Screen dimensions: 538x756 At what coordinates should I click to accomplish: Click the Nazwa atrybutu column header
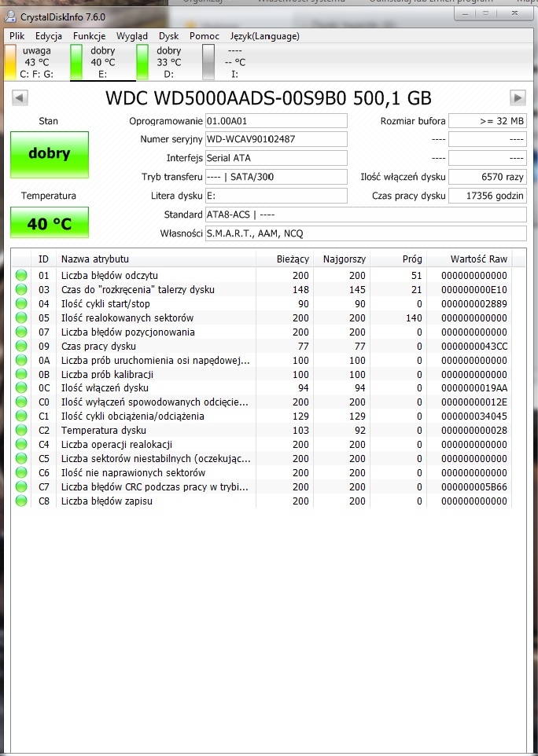click(x=156, y=259)
